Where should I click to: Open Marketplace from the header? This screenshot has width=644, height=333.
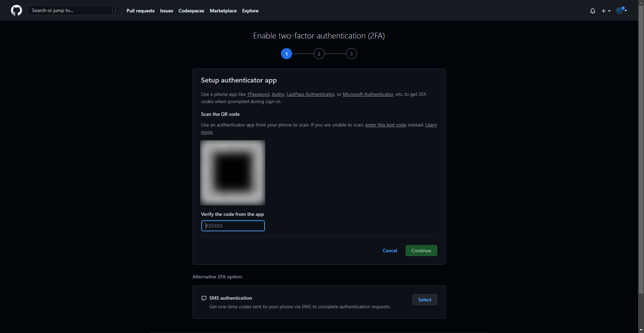tap(223, 11)
